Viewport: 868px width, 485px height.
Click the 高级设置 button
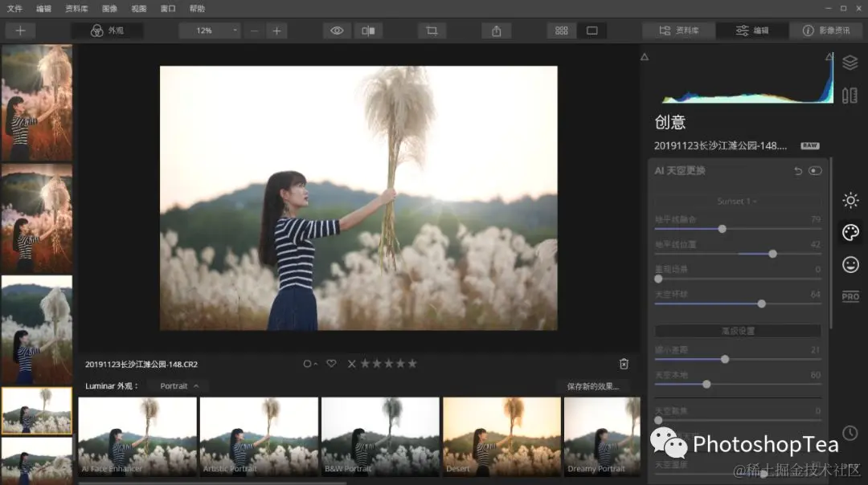737,331
